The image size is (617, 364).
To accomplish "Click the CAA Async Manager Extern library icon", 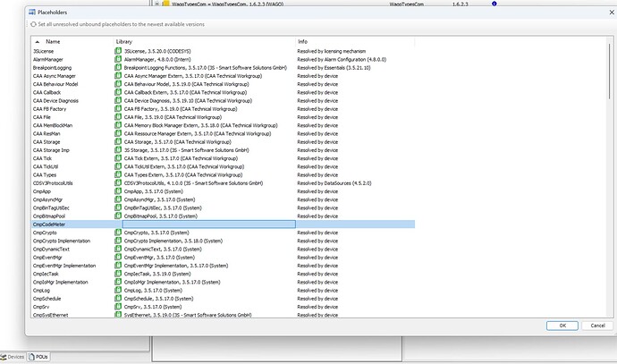I will point(118,76).
